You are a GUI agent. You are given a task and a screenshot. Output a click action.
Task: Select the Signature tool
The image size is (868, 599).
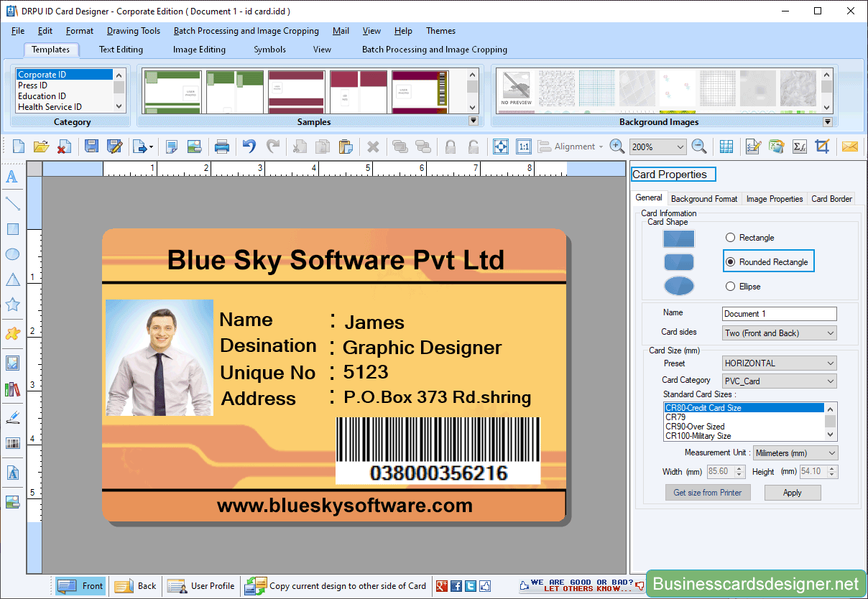coord(12,417)
